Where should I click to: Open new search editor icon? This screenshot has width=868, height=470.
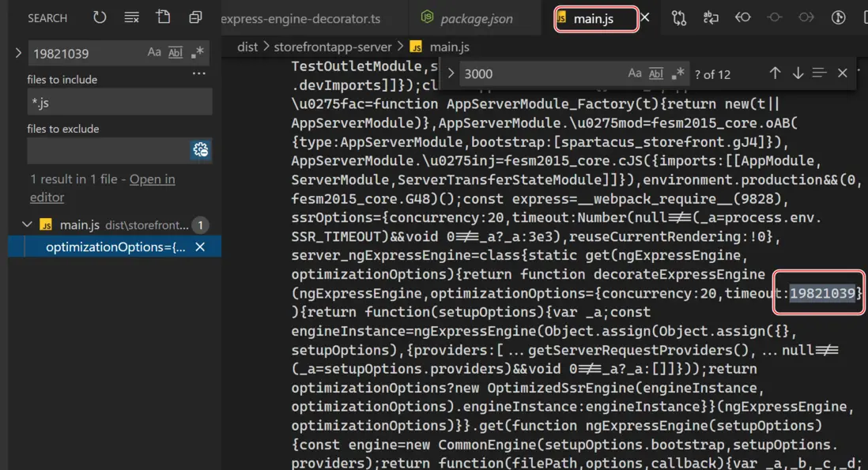point(164,17)
